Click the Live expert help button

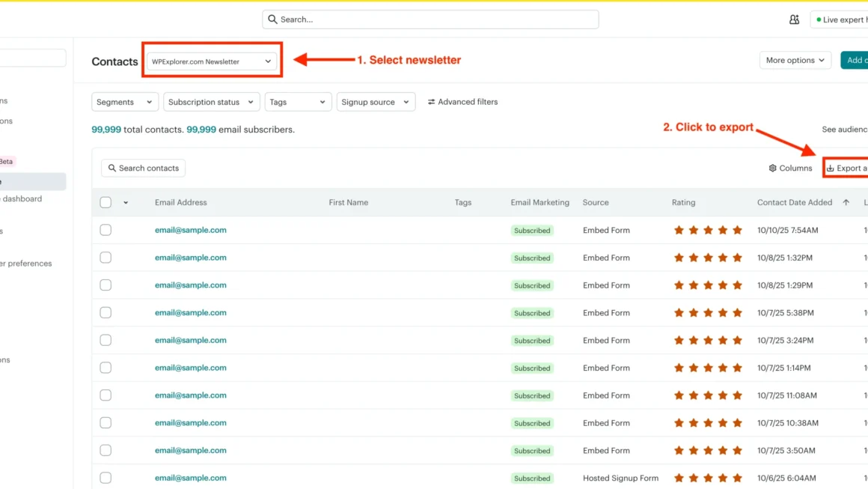[x=840, y=19]
